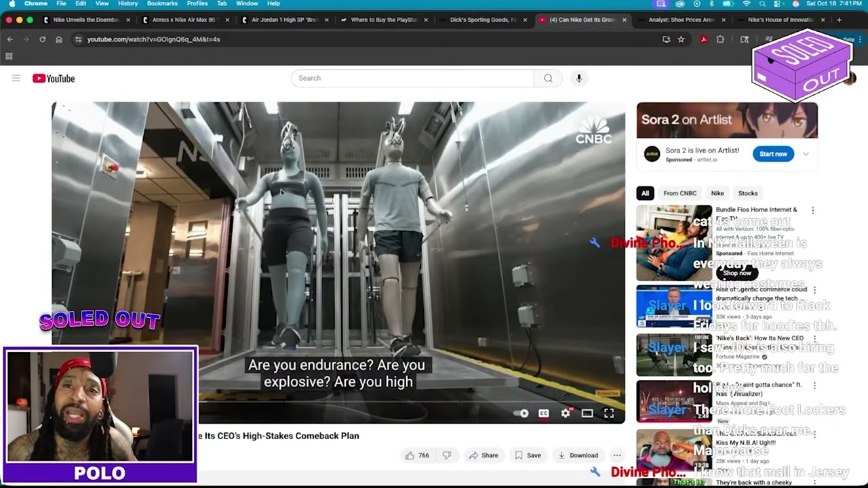Close the Can Nike Get Its Groove tab
This screenshot has width=868, height=488.
[x=624, y=20]
